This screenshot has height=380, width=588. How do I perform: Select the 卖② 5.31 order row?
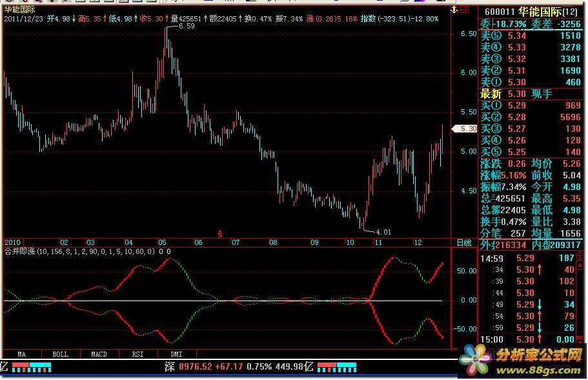pos(531,70)
